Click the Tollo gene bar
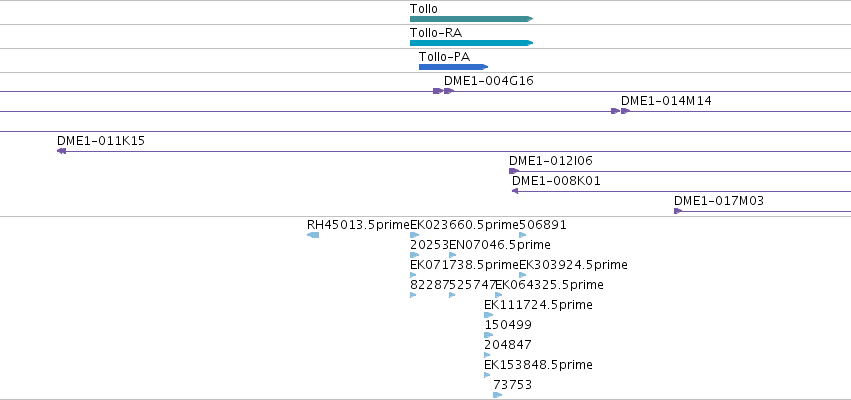The width and height of the screenshot is (851, 400). tap(472, 19)
